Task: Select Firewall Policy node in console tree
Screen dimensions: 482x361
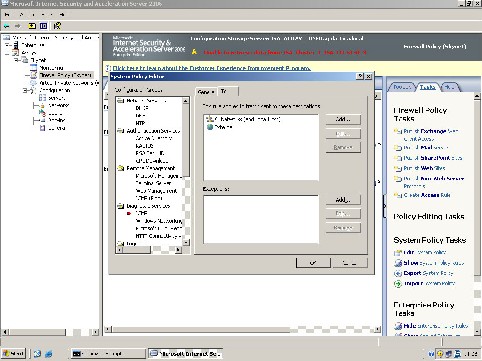Action: (x=65, y=75)
